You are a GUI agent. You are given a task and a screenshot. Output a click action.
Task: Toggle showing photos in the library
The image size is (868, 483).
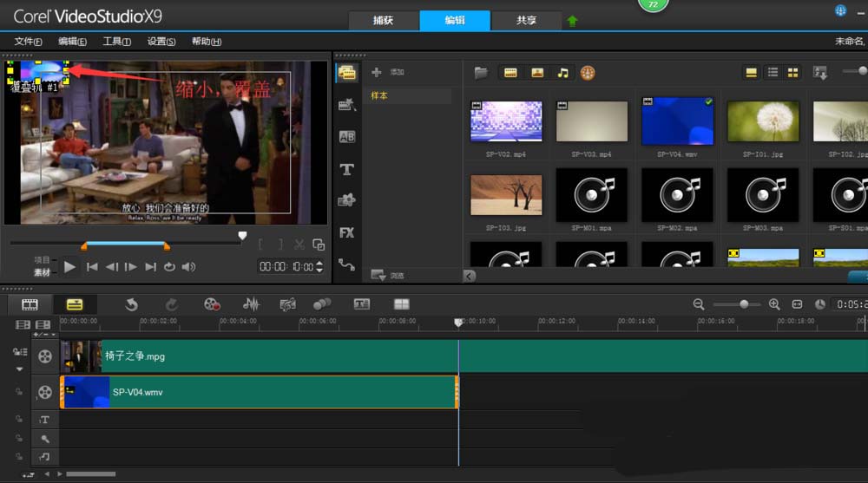(x=537, y=73)
